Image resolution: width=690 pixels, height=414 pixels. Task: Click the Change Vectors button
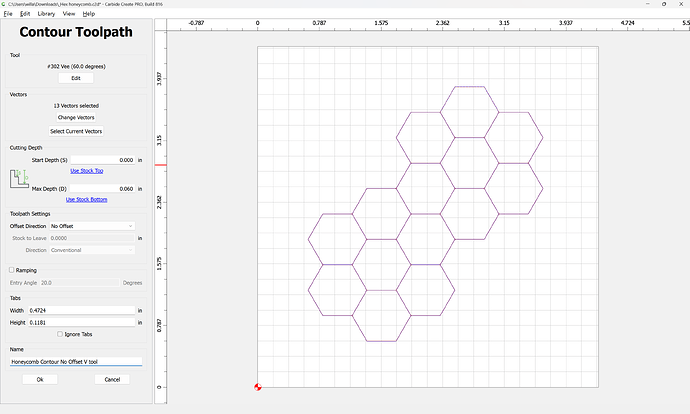[76, 117]
